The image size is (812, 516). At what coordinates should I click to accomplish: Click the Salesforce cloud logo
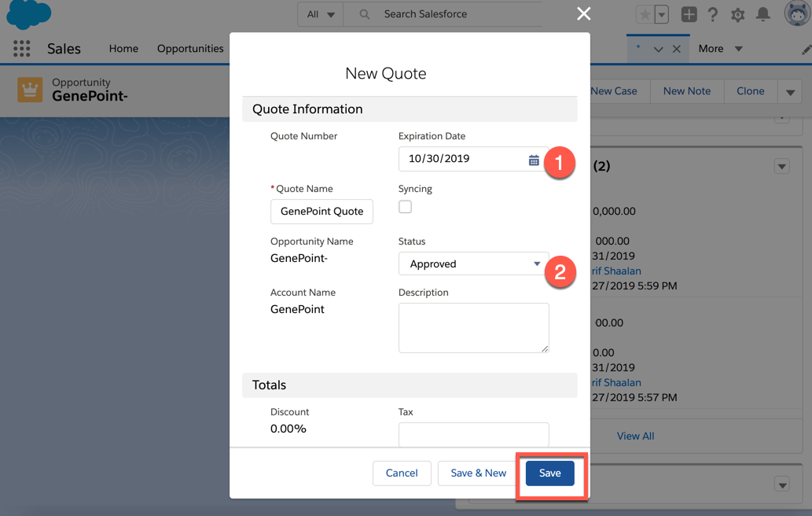click(x=28, y=14)
